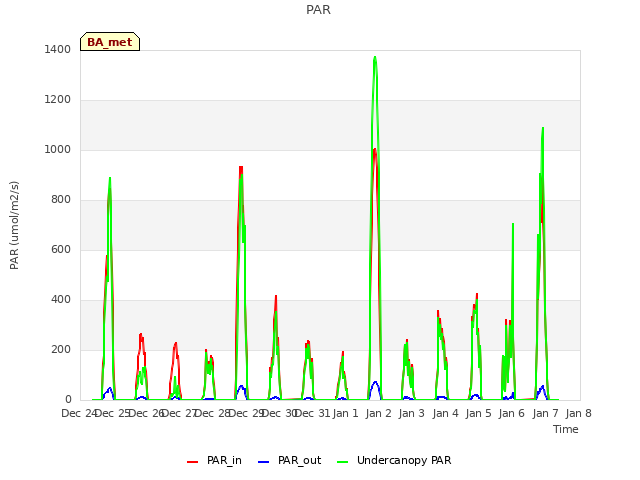Click the Jan 8 x-axis label

[x=578, y=413]
